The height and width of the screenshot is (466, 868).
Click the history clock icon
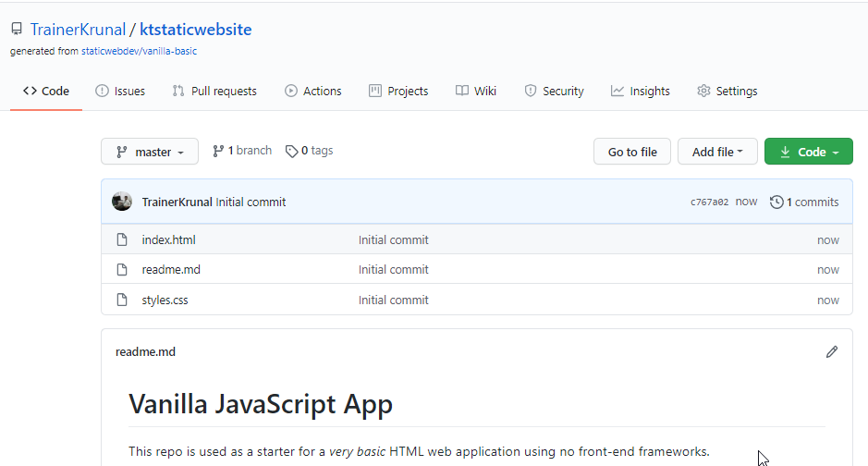pyautogui.click(x=776, y=202)
